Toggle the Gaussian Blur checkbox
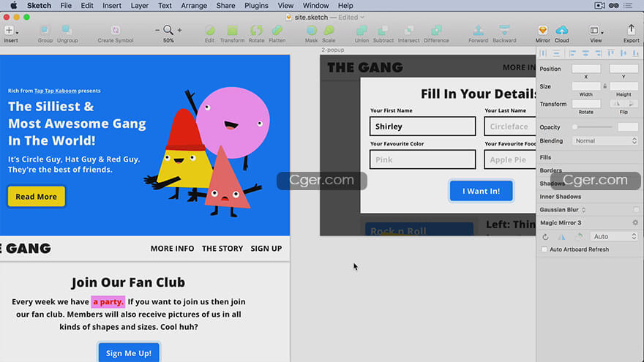Image resolution: width=644 pixels, height=362 pixels. pyautogui.click(x=635, y=210)
